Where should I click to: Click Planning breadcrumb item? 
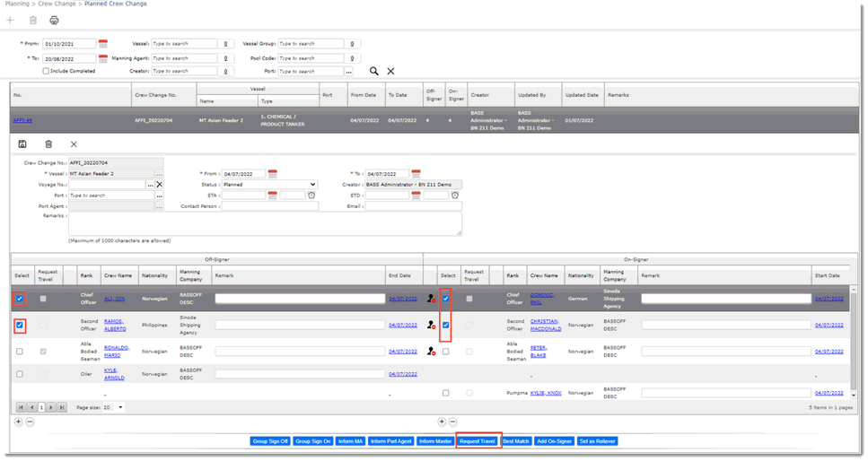pos(16,4)
